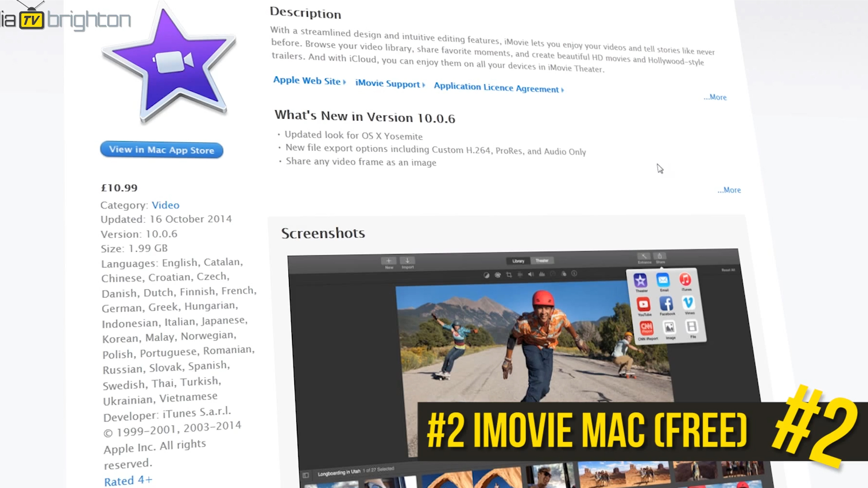
Task: Expand Description with its ...More link
Action: [x=715, y=97]
